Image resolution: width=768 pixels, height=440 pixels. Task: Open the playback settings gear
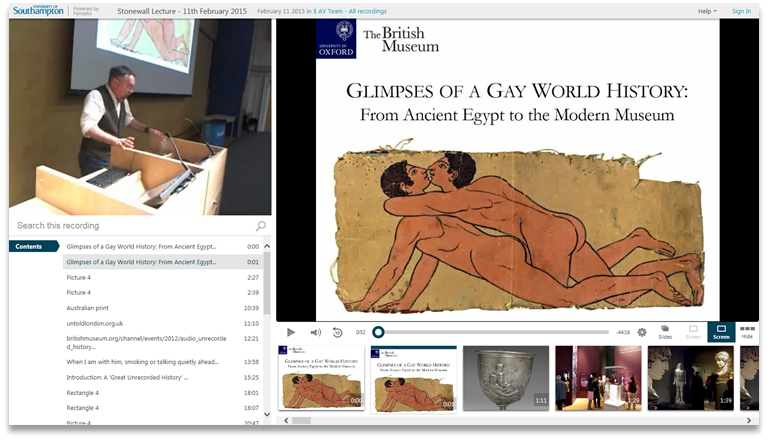click(642, 332)
